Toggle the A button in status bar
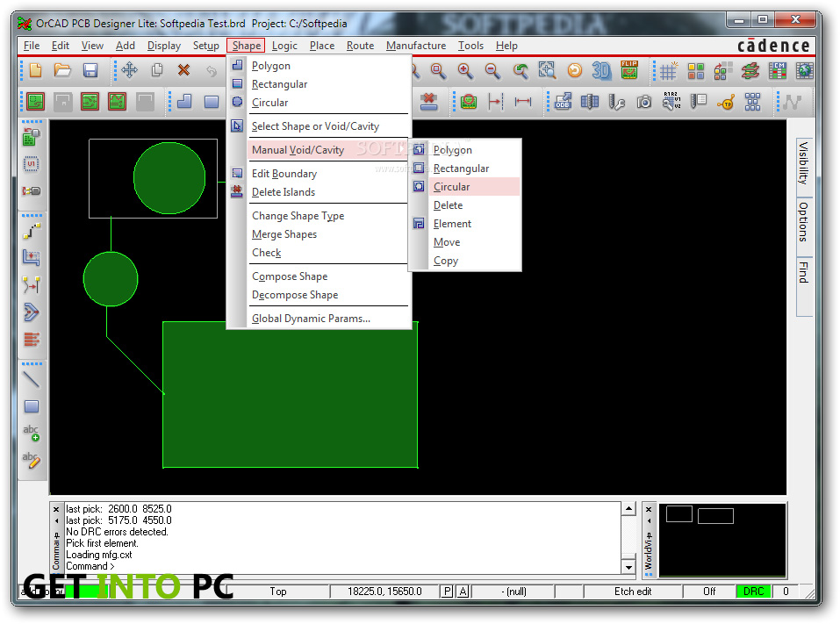Viewport: 840px width, 624px height. pos(463,592)
